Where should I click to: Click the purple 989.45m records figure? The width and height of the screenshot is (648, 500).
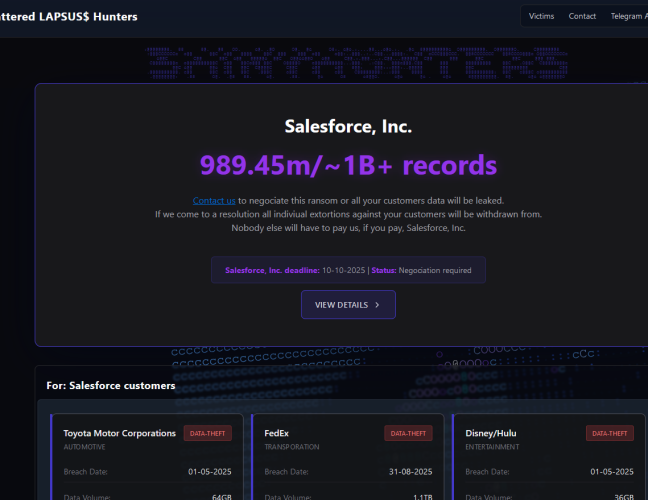coord(348,165)
